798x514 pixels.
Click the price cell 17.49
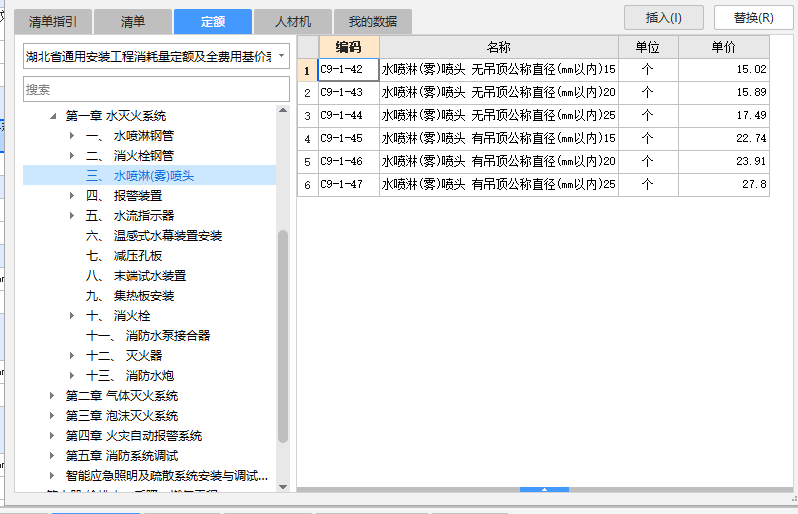tap(724, 116)
